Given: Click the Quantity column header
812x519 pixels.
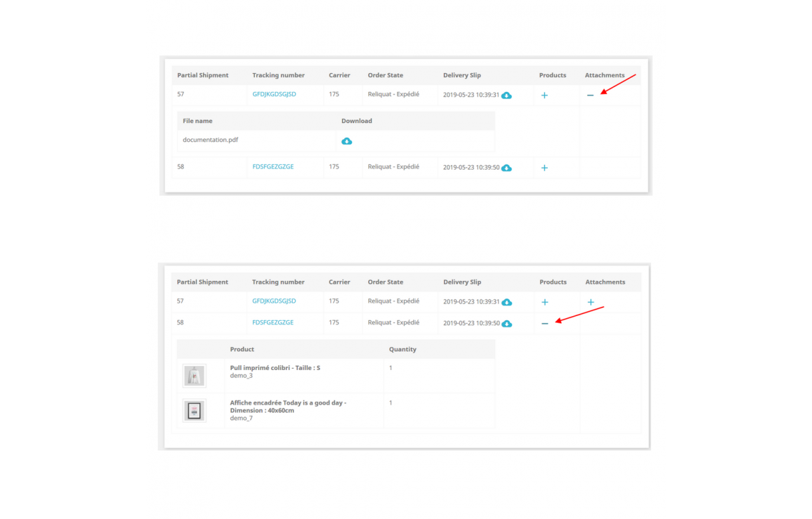Looking at the screenshot, I should (x=403, y=349).
